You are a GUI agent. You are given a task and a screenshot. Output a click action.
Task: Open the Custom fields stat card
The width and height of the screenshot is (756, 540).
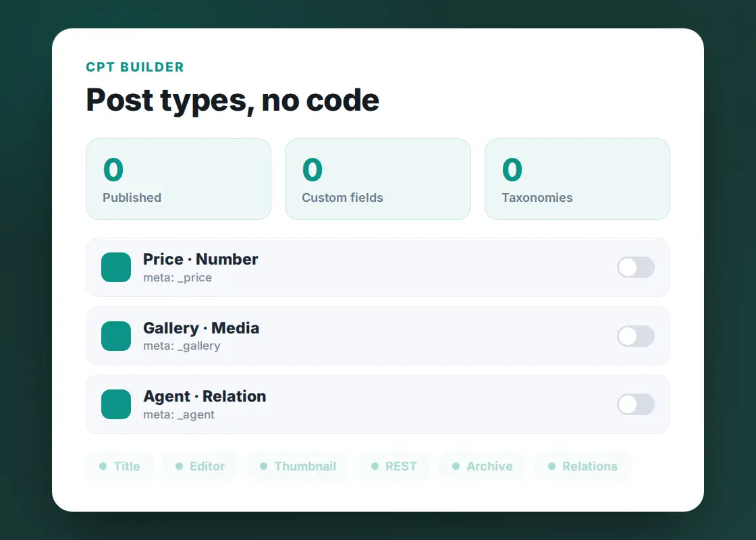point(378,180)
